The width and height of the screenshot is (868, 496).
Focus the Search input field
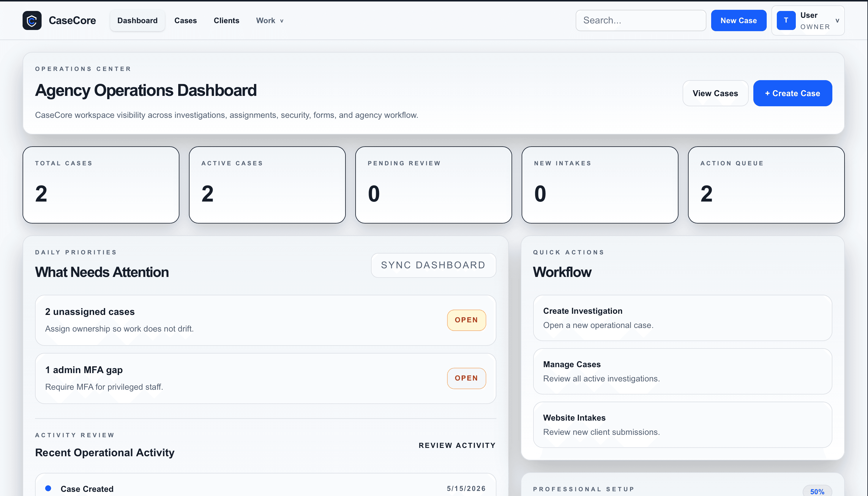(640, 20)
